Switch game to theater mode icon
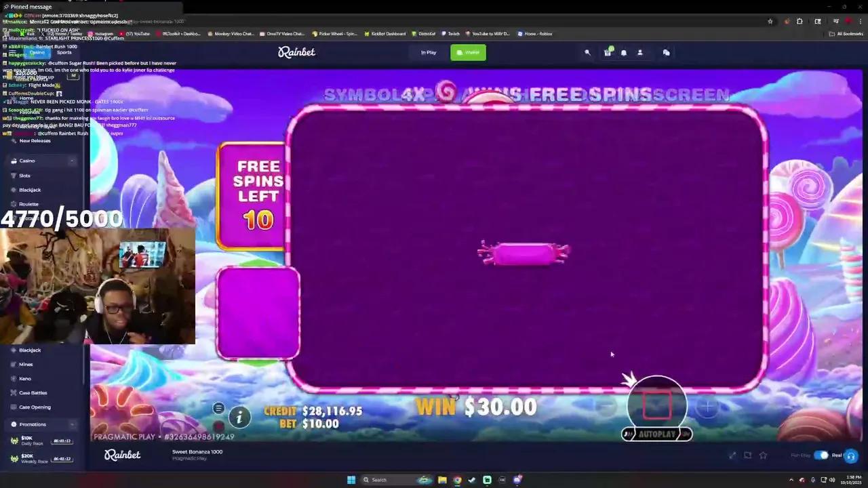This screenshot has width=868, height=488. click(747, 455)
